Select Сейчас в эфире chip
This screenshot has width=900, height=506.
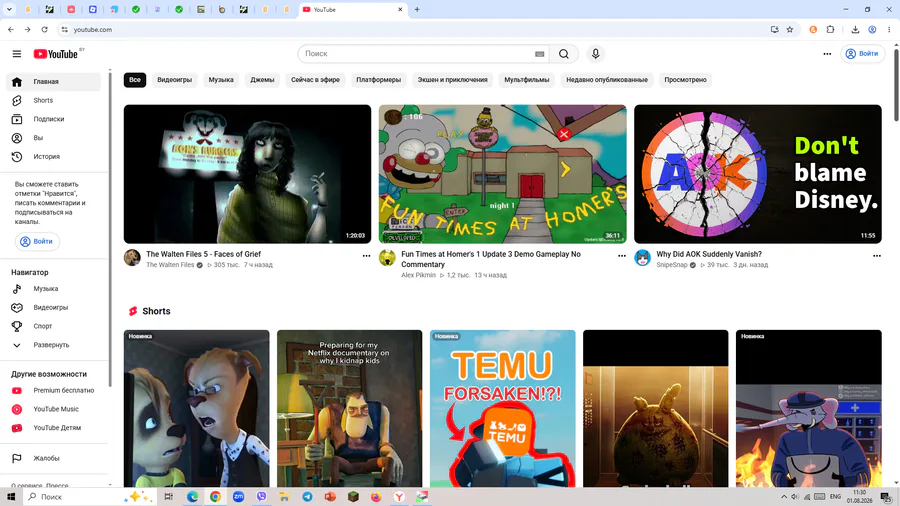pyautogui.click(x=315, y=80)
